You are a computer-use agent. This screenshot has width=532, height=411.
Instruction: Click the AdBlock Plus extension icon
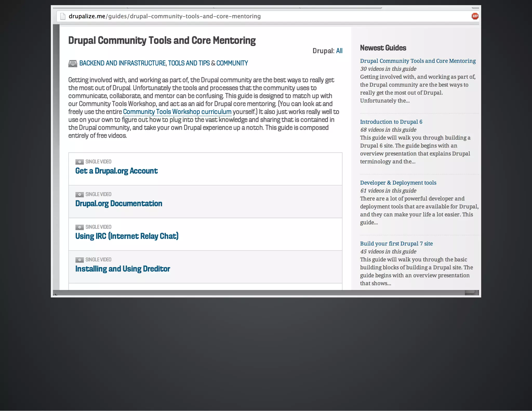click(x=475, y=16)
